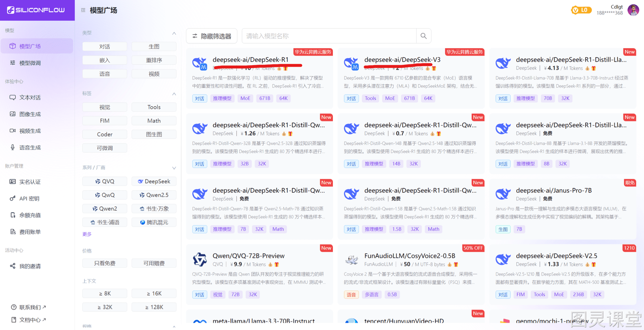Select the 可用赠费 price filter

154,264
